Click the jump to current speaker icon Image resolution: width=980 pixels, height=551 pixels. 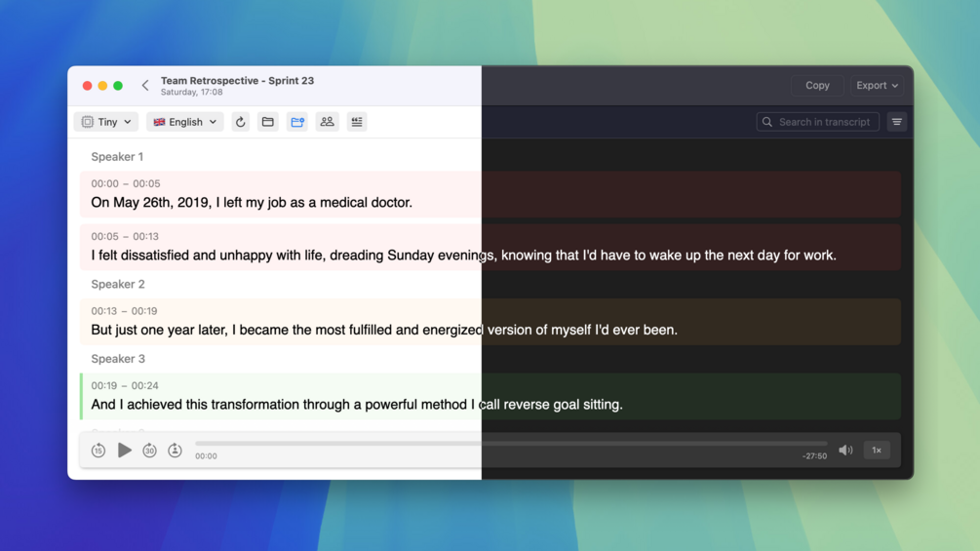tap(175, 450)
